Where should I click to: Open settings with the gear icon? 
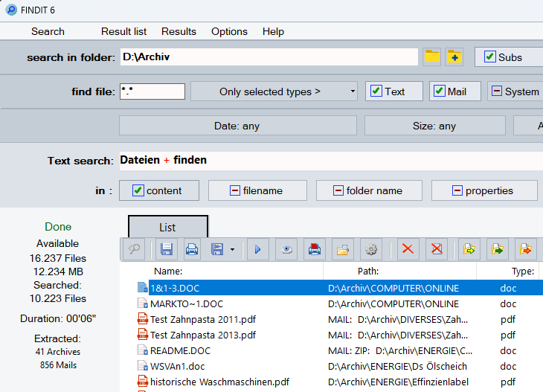[370, 249]
